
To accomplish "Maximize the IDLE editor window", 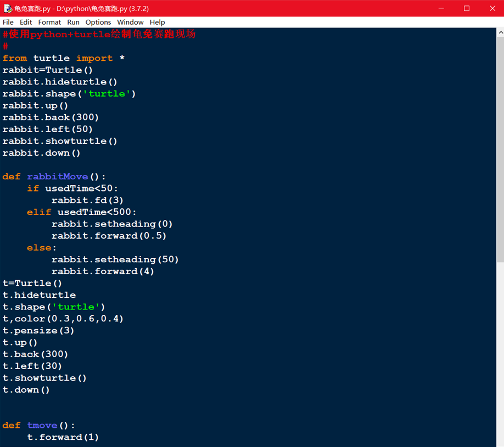I will [x=467, y=8].
